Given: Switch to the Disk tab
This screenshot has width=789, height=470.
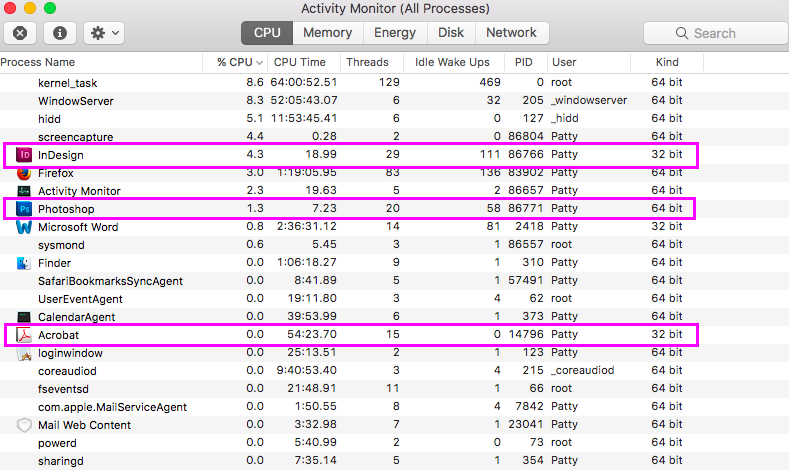Looking at the screenshot, I should (451, 33).
